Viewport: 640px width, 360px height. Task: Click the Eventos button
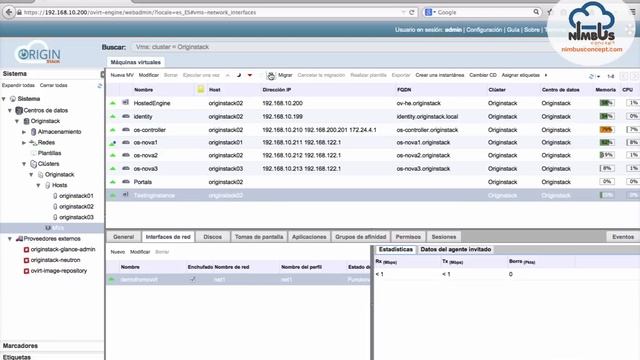(623, 237)
